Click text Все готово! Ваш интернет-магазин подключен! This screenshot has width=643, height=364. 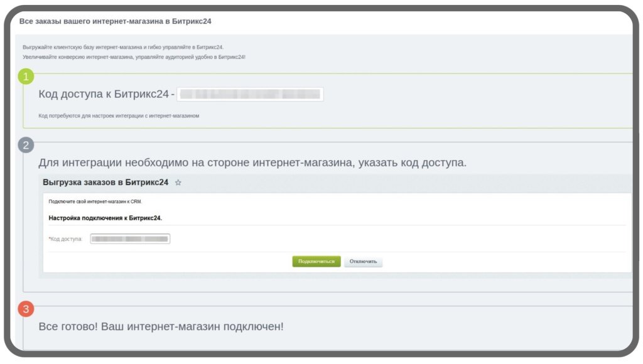coord(161,327)
